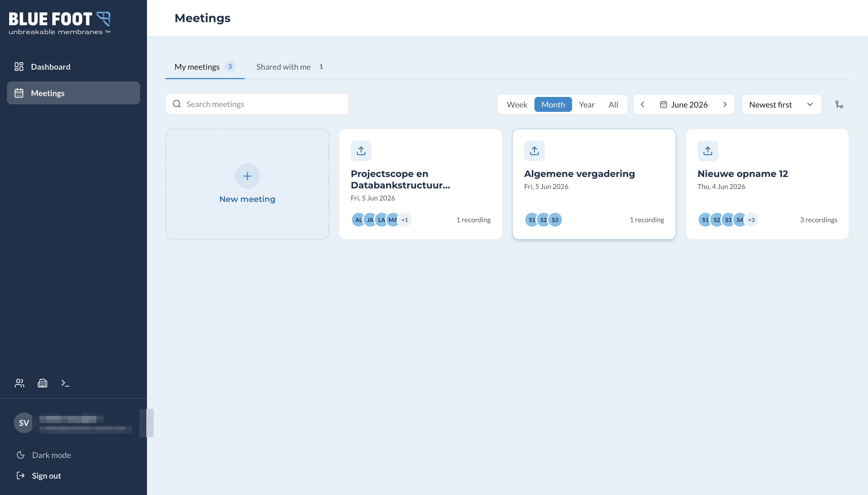Click S2 avatar on Algemene vergadering card
The image size is (868, 495).
coord(543,220)
